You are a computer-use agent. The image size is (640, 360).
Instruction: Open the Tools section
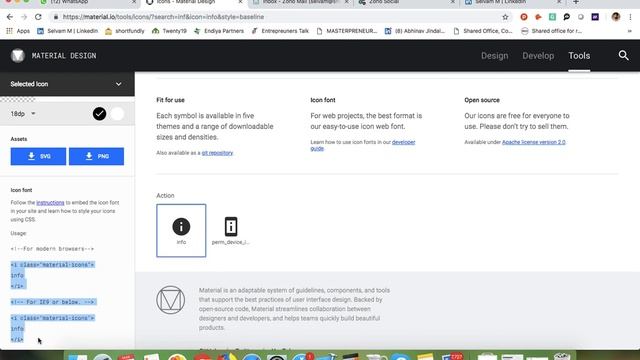click(x=579, y=56)
